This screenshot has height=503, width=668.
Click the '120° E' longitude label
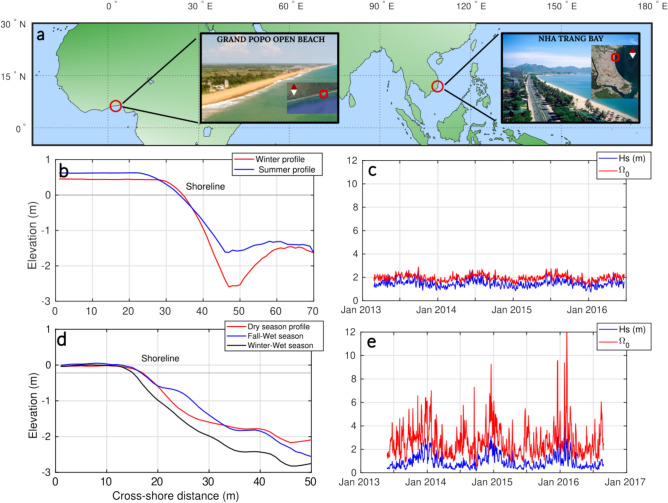pos(471,6)
